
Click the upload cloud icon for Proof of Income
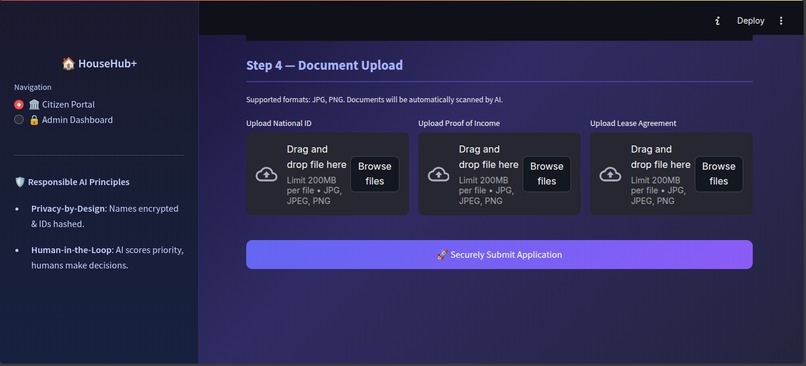[x=438, y=174]
